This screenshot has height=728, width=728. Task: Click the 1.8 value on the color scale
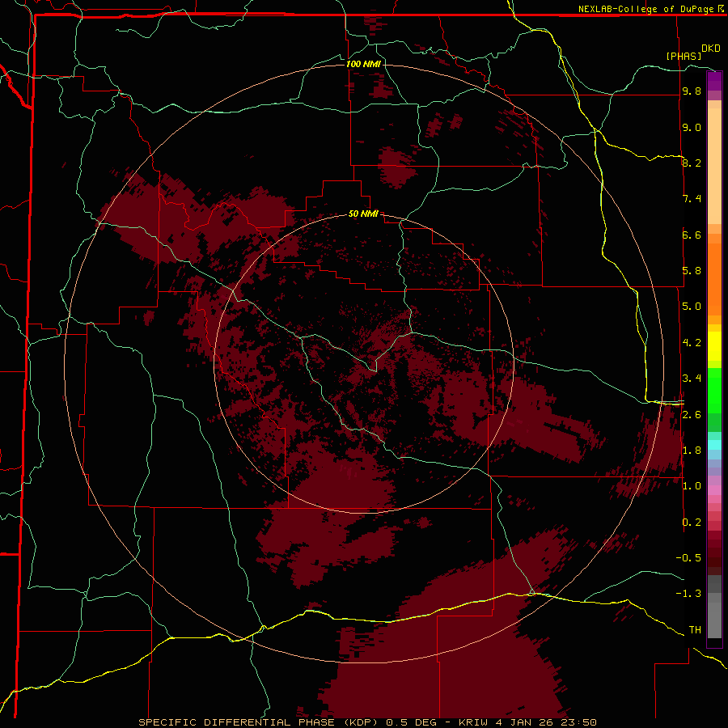click(x=692, y=451)
